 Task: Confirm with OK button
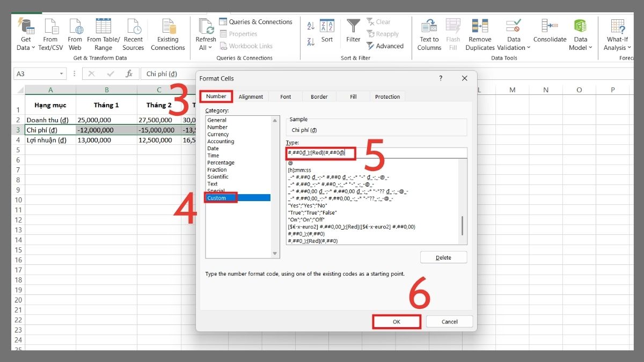coord(396,322)
